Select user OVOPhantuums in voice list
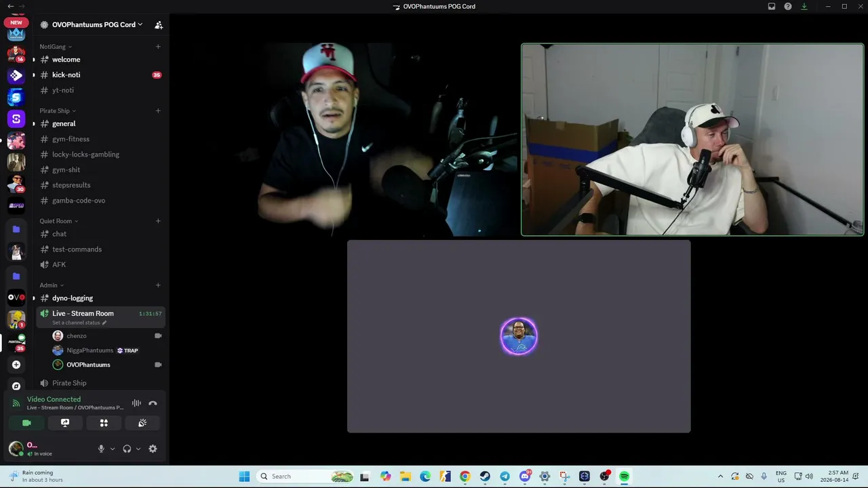Viewport: 868px width, 488px height. pyautogui.click(x=107, y=365)
